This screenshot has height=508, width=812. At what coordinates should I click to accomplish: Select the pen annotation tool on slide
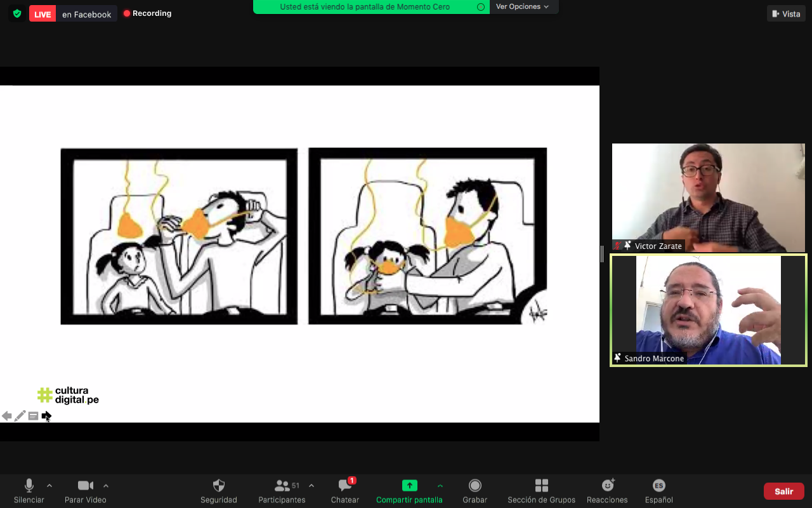(x=20, y=416)
